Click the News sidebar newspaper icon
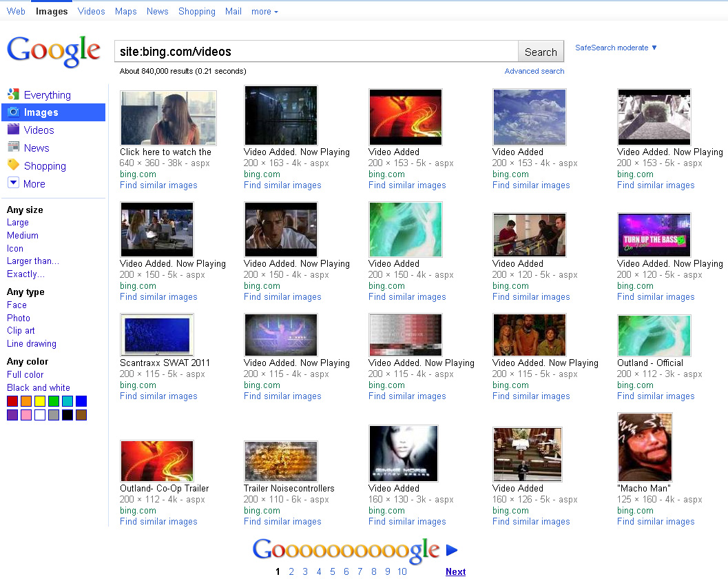 tap(13, 147)
